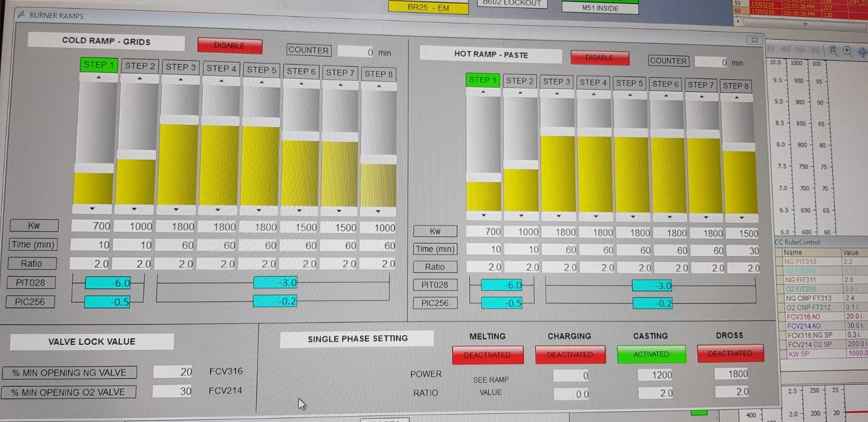Toggle the green CASTING ACTIVATED button
This screenshot has height=422, width=868.
[x=651, y=354]
